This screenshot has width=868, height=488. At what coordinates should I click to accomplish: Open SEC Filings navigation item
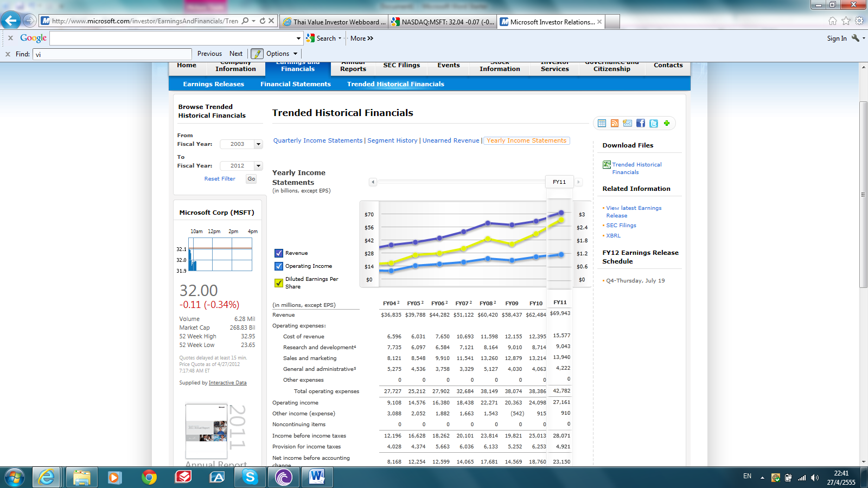(x=401, y=66)
